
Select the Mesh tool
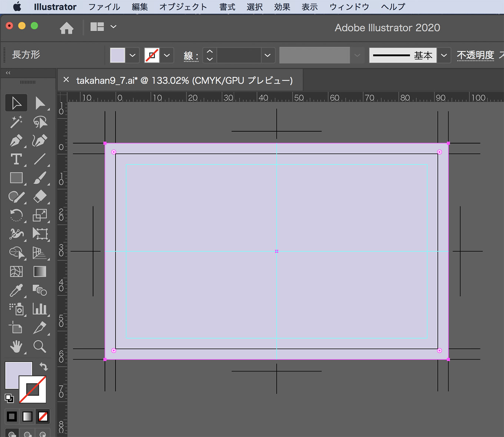click(x=16, y=272)
